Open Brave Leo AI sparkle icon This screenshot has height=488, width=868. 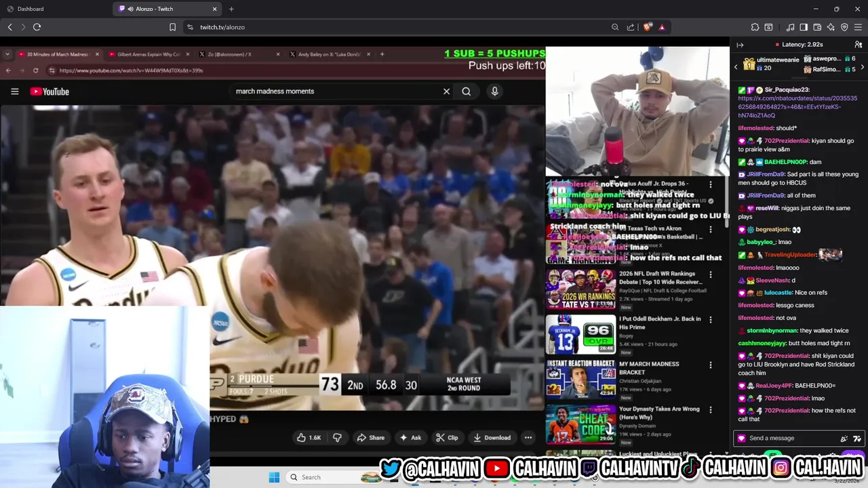(x=831, y=27)
